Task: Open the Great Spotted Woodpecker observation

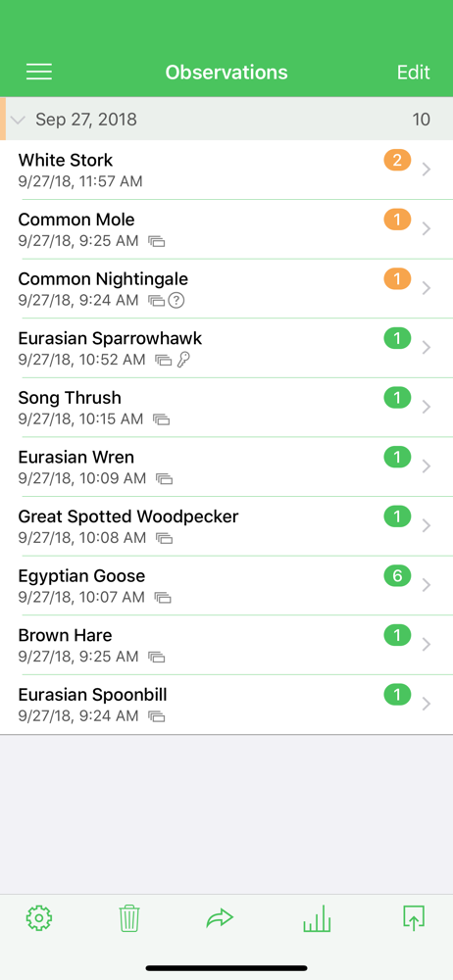Action: (226, 526)
